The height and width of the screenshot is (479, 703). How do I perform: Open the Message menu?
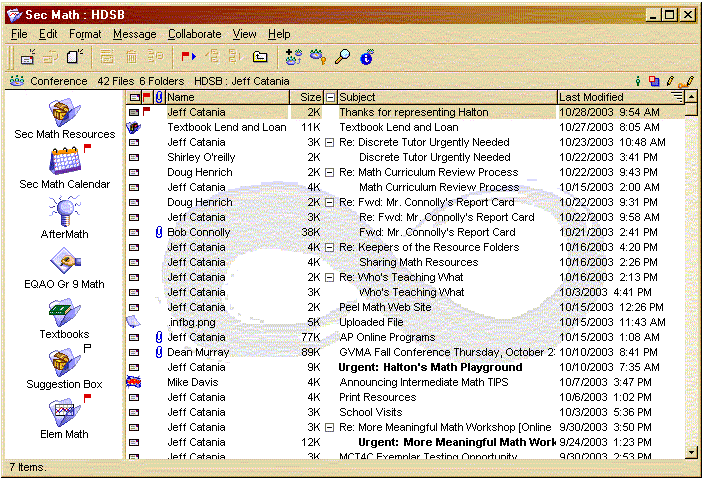[134, 34]
